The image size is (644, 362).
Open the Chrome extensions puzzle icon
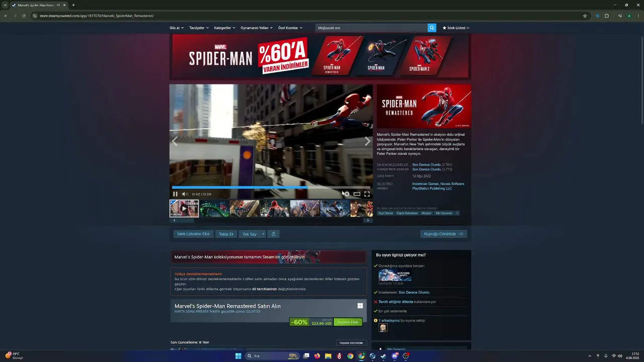tap(607, 16)
